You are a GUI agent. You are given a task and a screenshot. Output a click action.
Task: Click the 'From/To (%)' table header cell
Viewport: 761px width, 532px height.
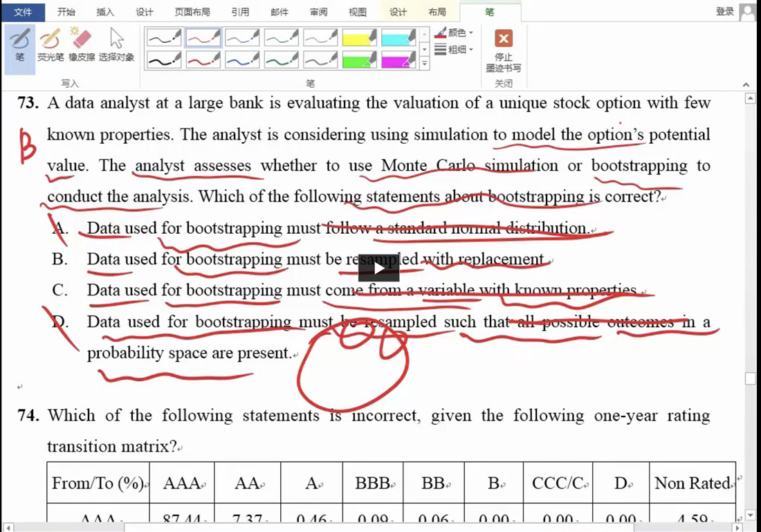[98, 483]
